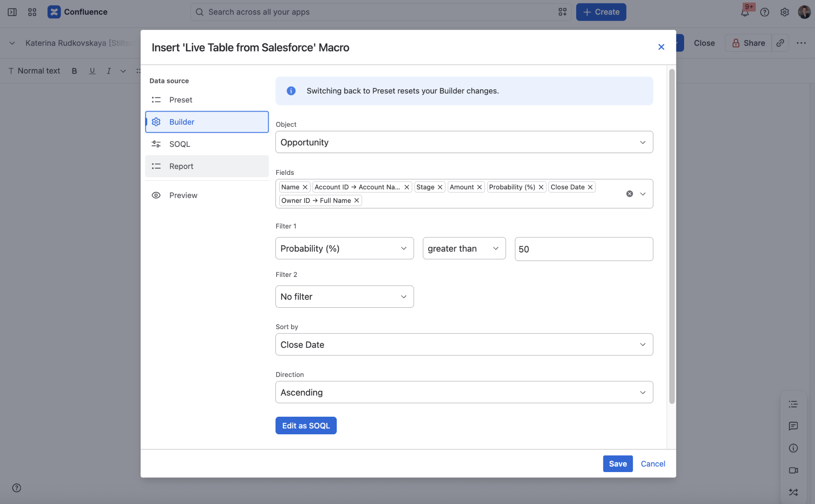Open the greater than operator dropdown
815x504 pixels.
(x=464, y=248)
